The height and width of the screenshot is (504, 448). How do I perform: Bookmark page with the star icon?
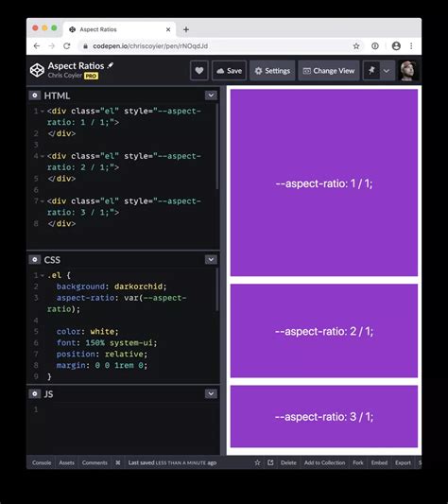click(356, 46)
